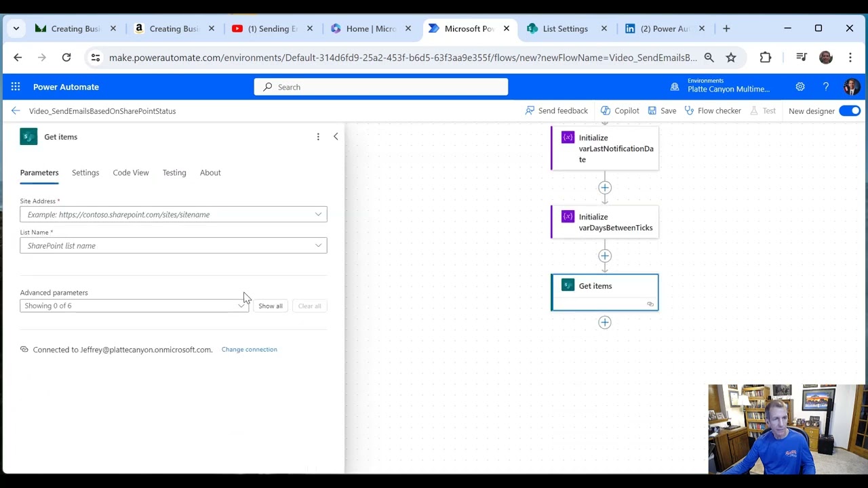Click the browser back navigation arrow
The height and width of the screenshot is (488, 868).
(x=18, y=58)
